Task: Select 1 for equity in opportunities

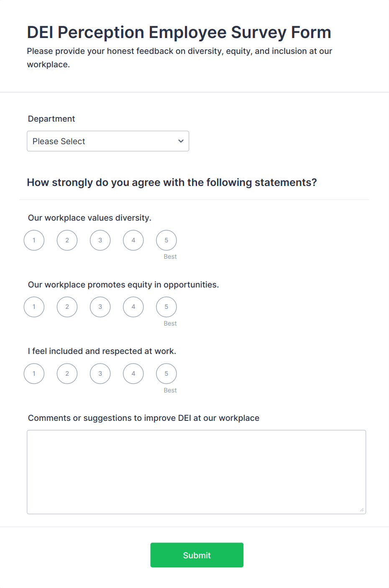Action: click(34, 307)
